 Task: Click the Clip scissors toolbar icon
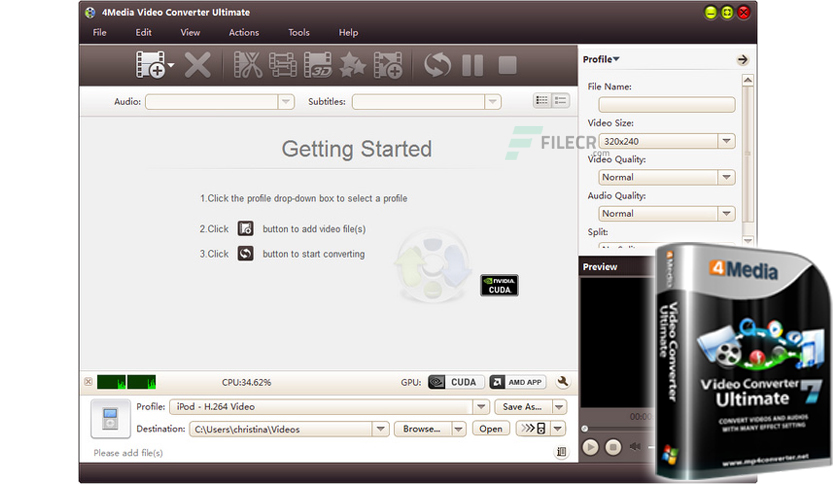coord(248,65)
